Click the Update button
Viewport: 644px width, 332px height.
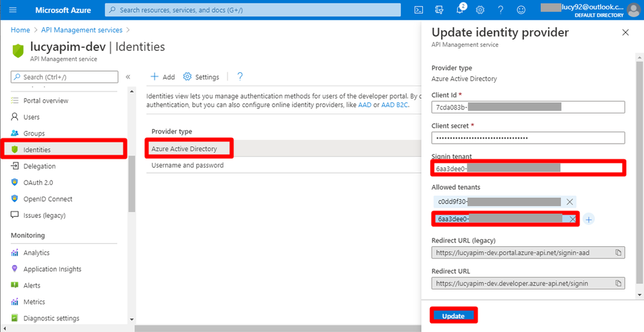tap(453, 316)
